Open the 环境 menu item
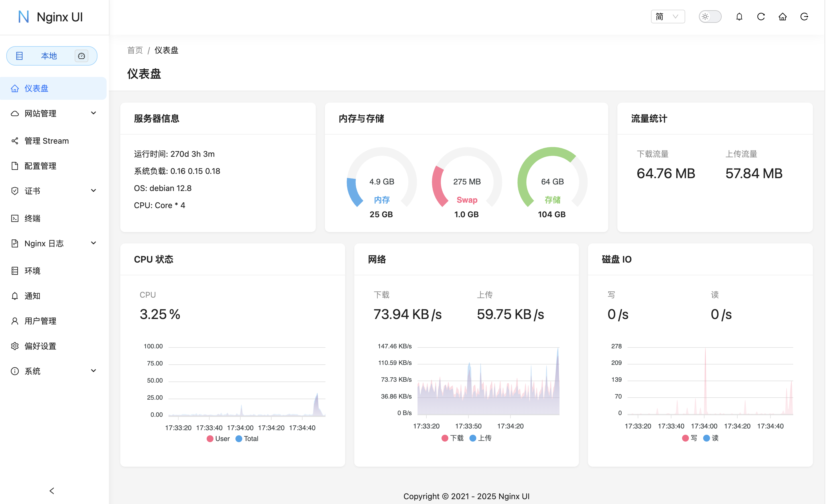 (53, 271)
